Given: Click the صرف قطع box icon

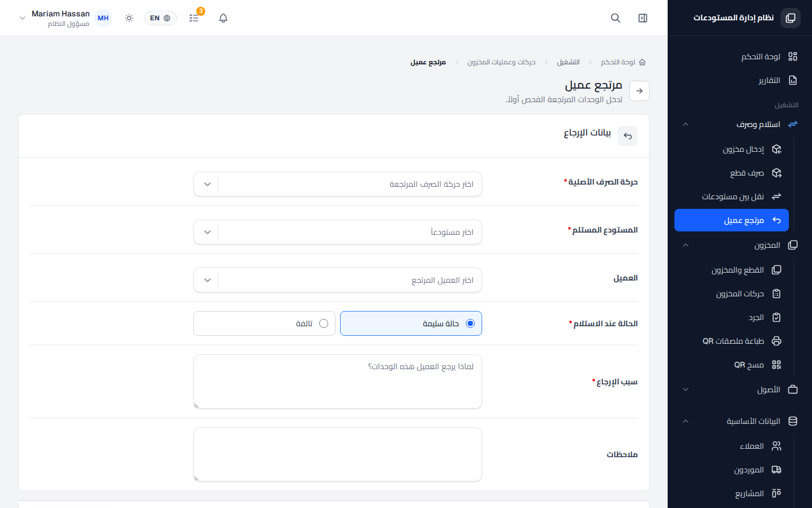Looking at the screenshot, I should point(776,173).
